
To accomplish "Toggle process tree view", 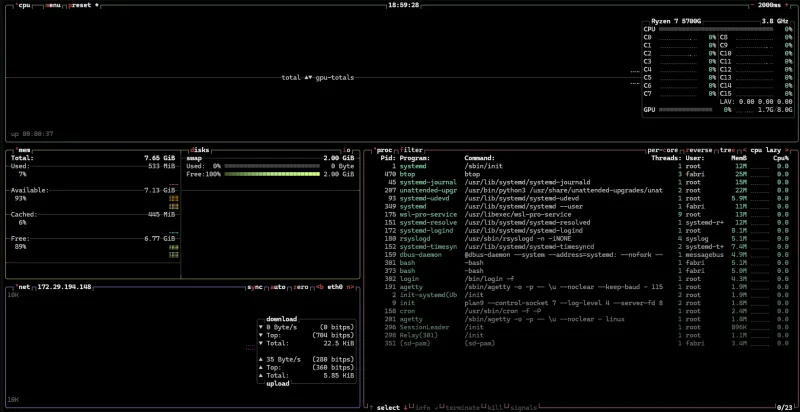I will (728, 150).
